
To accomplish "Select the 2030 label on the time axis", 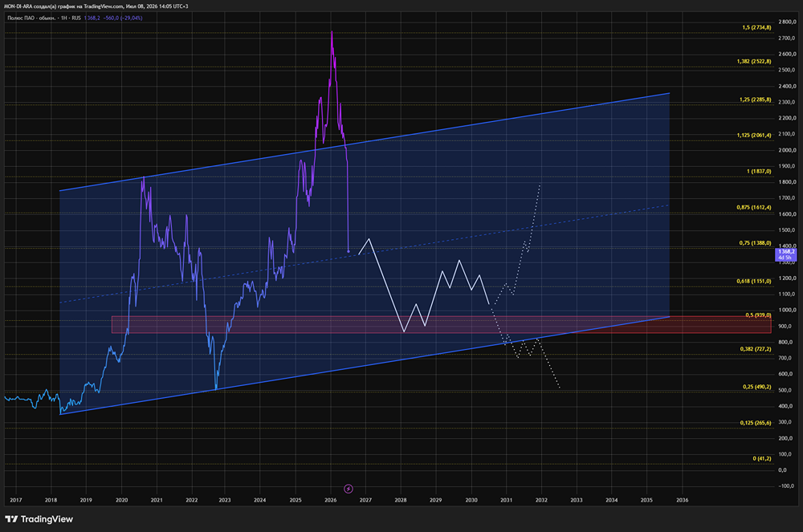I will [x=471, y=500].
